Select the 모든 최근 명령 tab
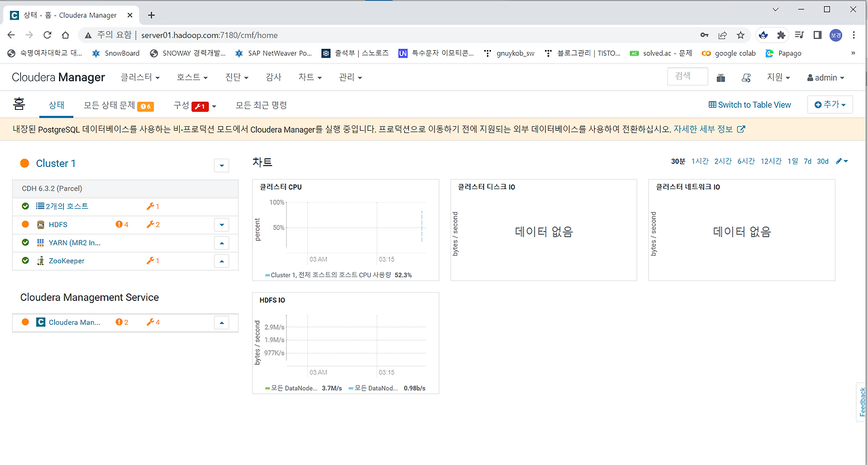 [x=261, y=105]
